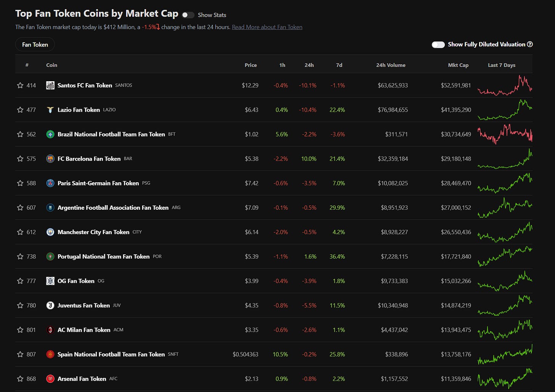Sort coins by the Price column header
The width and height of the screenshot is (555, 392).
tap(251, 65)
